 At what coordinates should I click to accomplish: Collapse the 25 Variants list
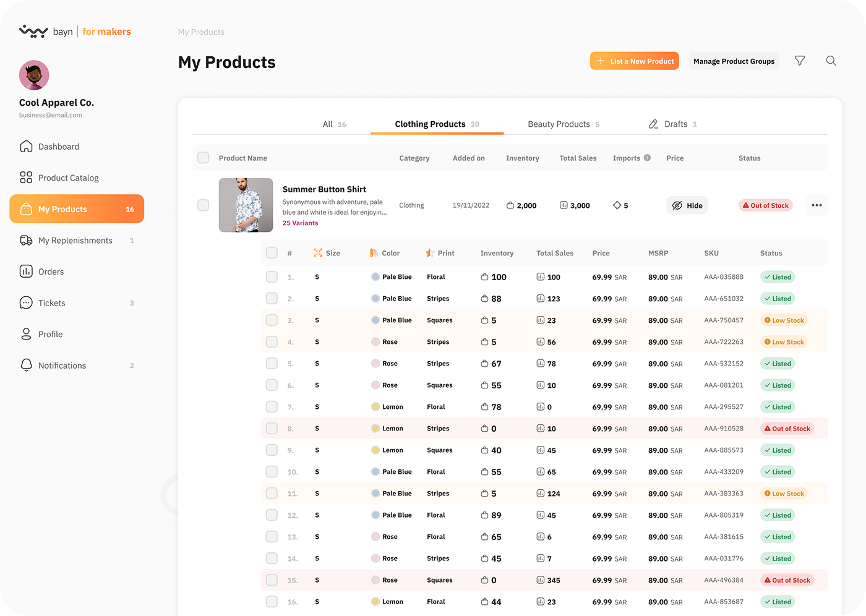[300, 223]
